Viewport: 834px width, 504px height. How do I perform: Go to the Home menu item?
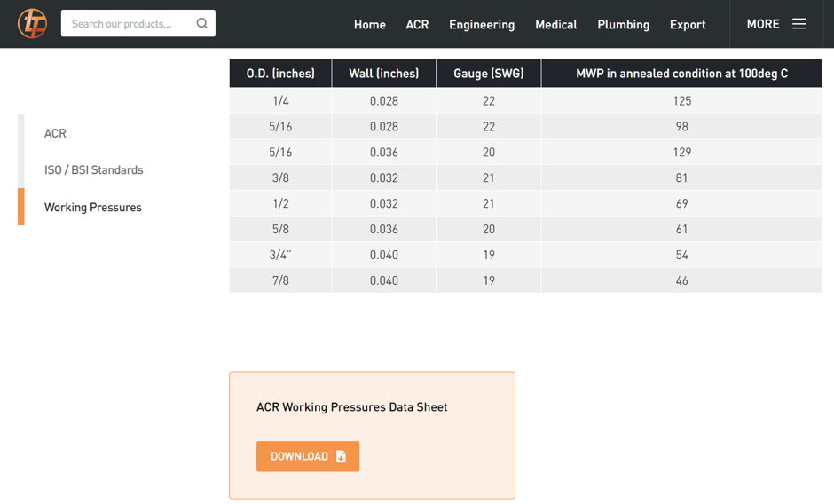tap(370, 25)
